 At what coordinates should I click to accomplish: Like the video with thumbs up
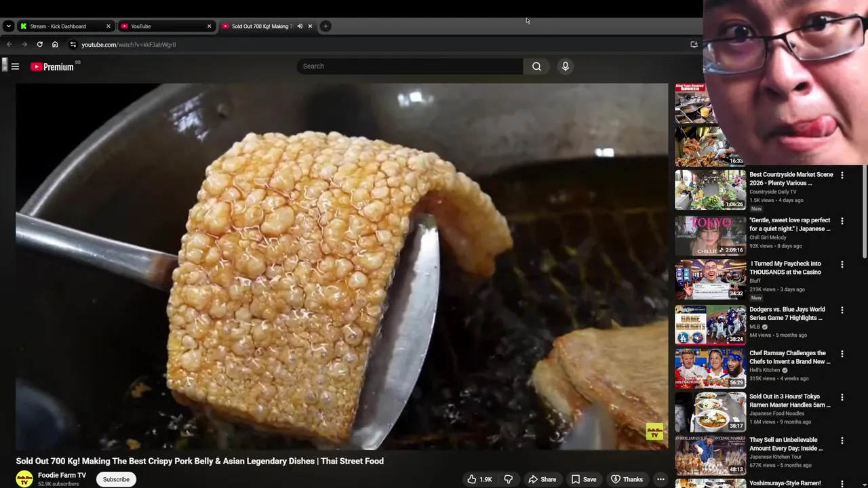click(x=479, y=479)
